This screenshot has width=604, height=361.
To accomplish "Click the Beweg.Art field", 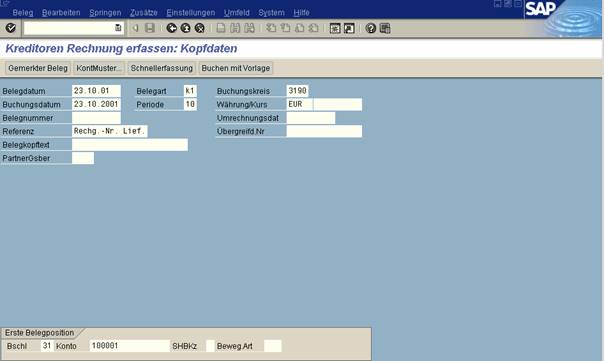I will coord(273,346).
